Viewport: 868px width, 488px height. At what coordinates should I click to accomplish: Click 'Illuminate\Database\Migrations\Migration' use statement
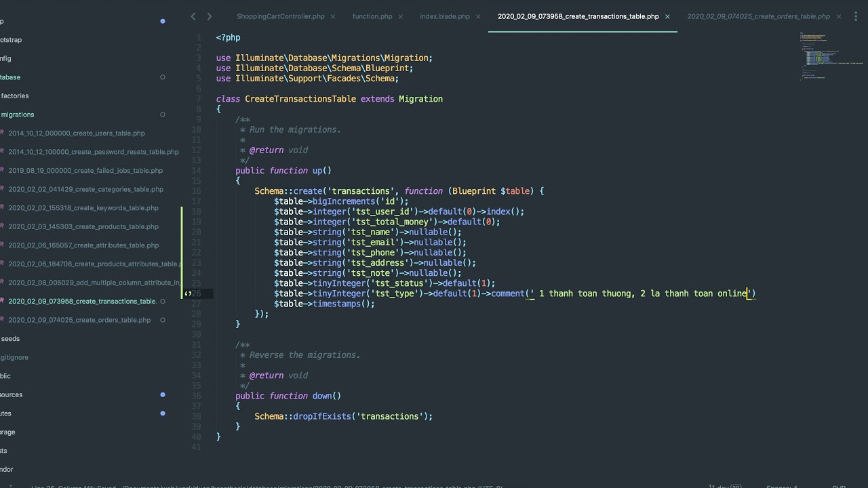point(332,58)
